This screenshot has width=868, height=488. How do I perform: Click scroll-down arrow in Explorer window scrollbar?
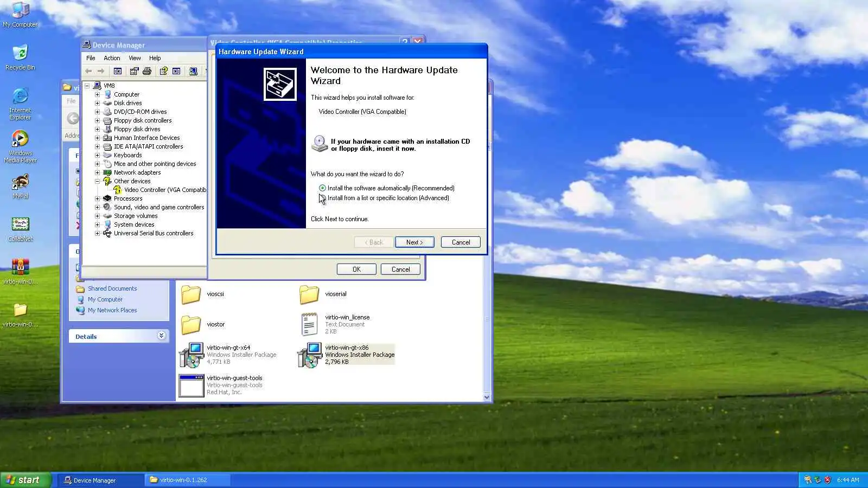[487, 397]
